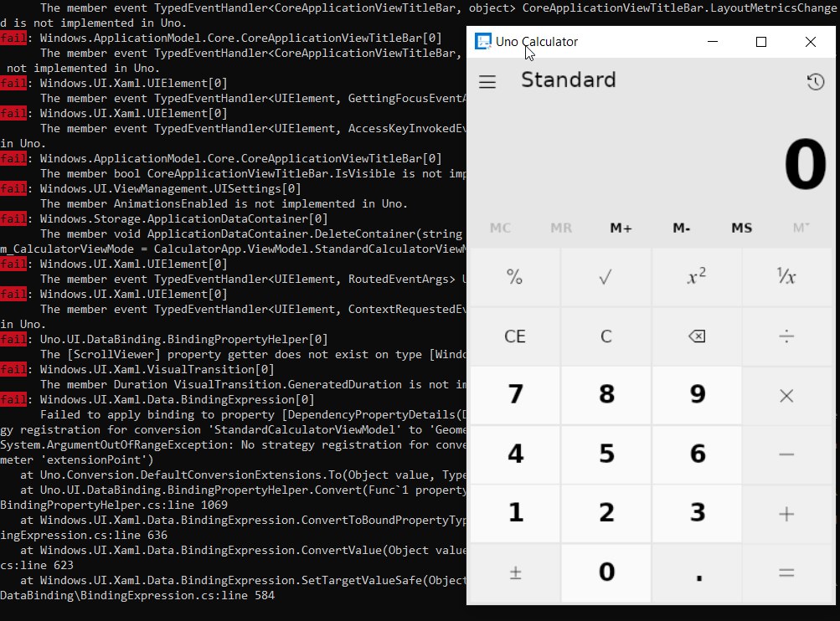840x621 pixels.
Task: Click console text 'Windows.UI.Xaml.Data.BindingExpression[0]'
Action: coord(178,399)
